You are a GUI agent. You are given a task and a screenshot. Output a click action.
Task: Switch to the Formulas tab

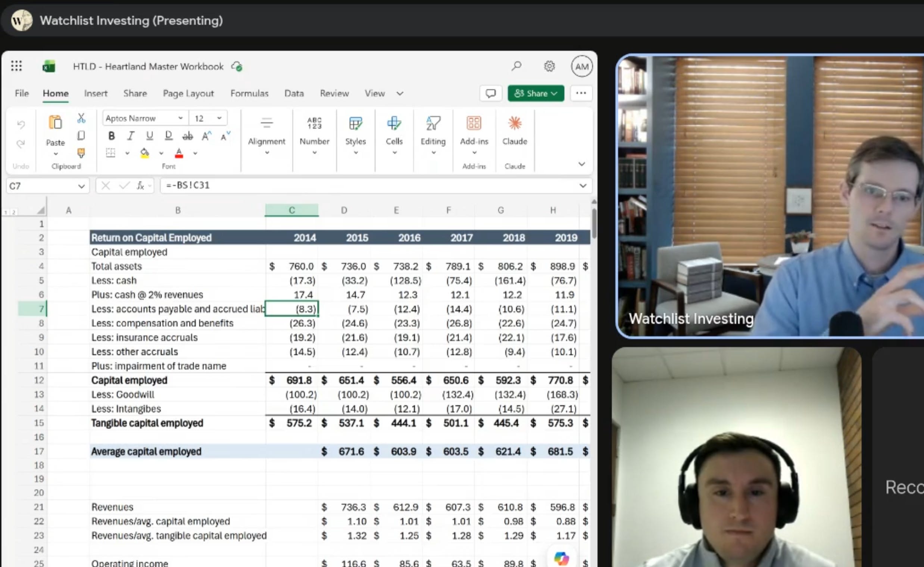(x=249, y=93)
